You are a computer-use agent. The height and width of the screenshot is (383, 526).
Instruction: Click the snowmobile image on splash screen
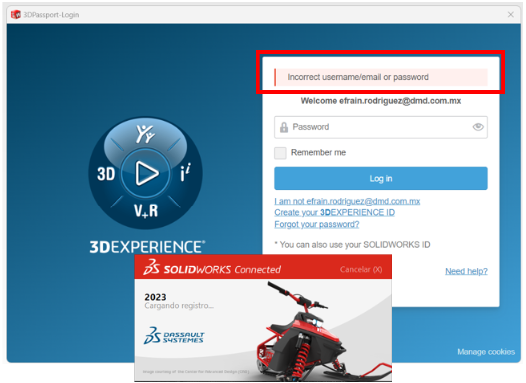coord(324,332)
